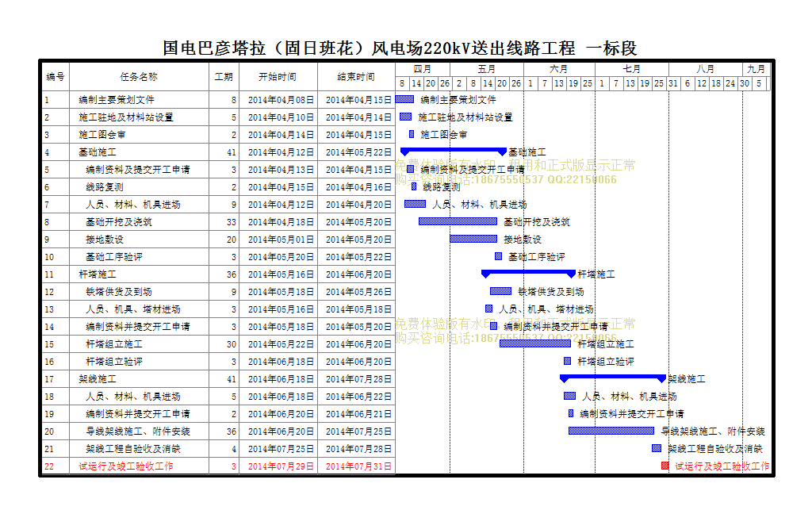Select the 四月 month header in timeline
The image size is (812, 514).
click(x=423, y=69)
